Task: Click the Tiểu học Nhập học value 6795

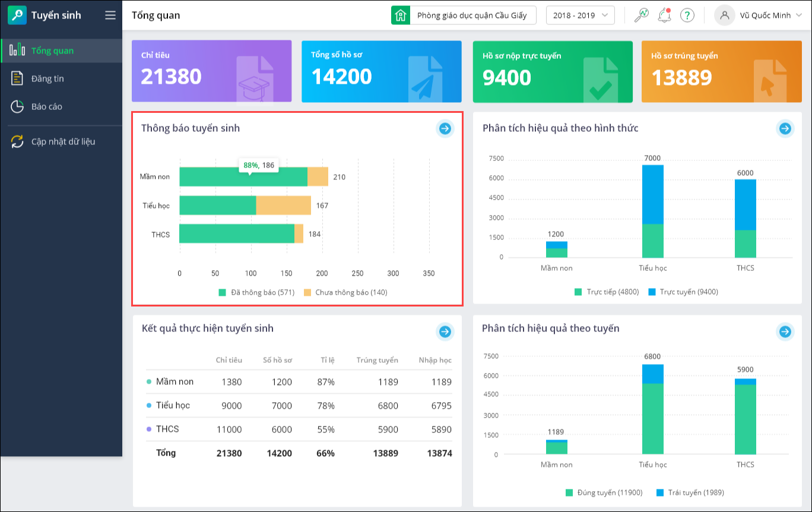Action: [440, 406]
